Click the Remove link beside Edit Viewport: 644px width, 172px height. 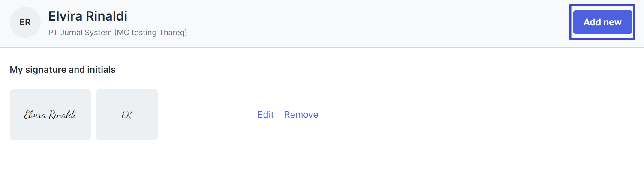pos(301,115)
